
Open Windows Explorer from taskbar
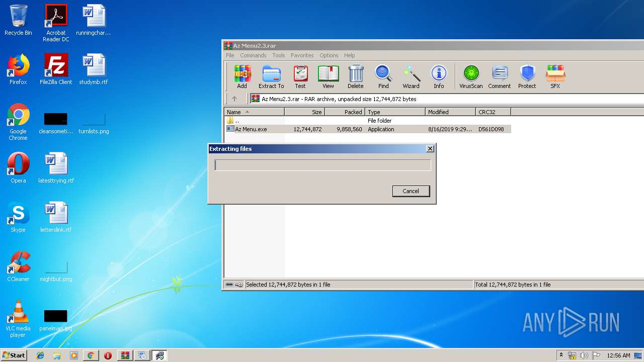(57, 355)
